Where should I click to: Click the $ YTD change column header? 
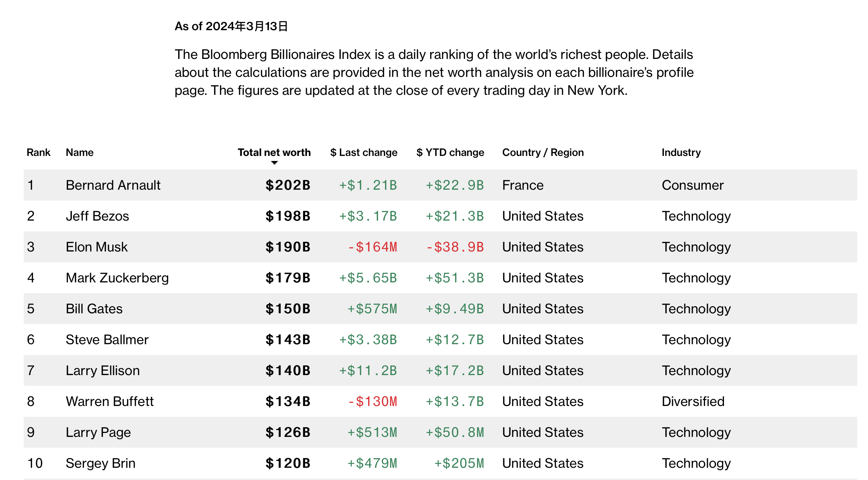[450, 152]
